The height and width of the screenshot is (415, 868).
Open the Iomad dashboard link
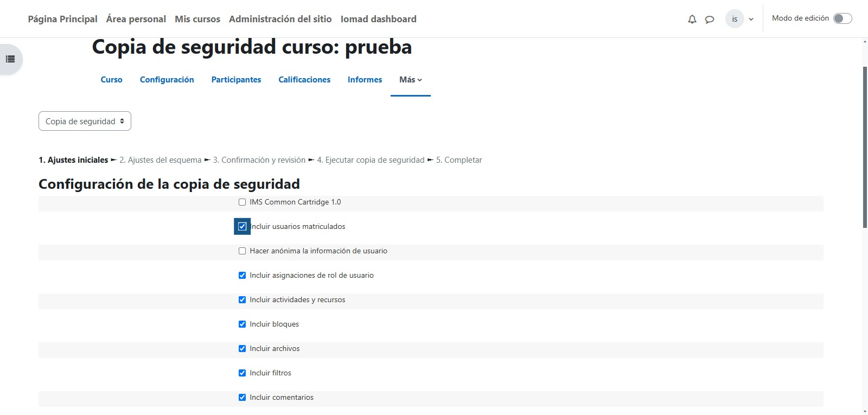[x=378, y=19]
